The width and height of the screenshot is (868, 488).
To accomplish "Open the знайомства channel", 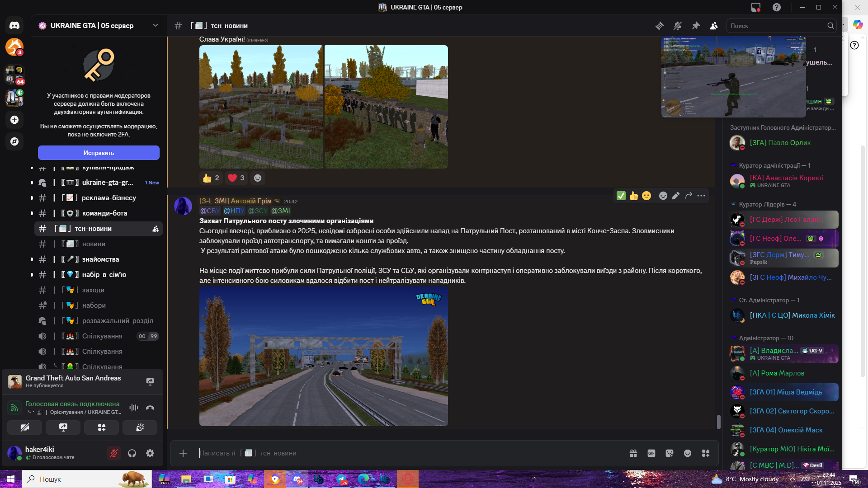I will 99,259.
